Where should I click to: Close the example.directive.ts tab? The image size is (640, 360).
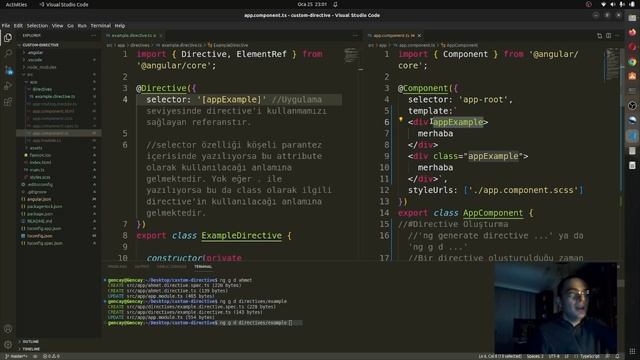tap(161, 36)
